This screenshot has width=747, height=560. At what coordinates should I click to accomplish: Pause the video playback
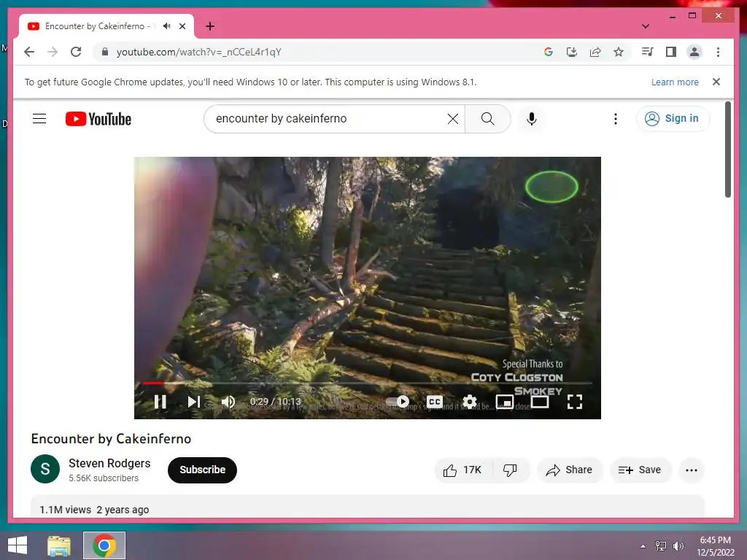click(x=160, y=402)
